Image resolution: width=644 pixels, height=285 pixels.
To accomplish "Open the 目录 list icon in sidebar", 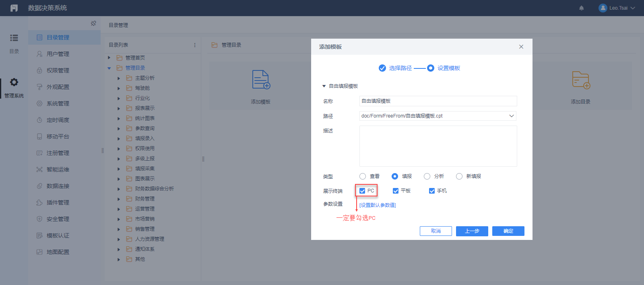I will click(14, 38).
